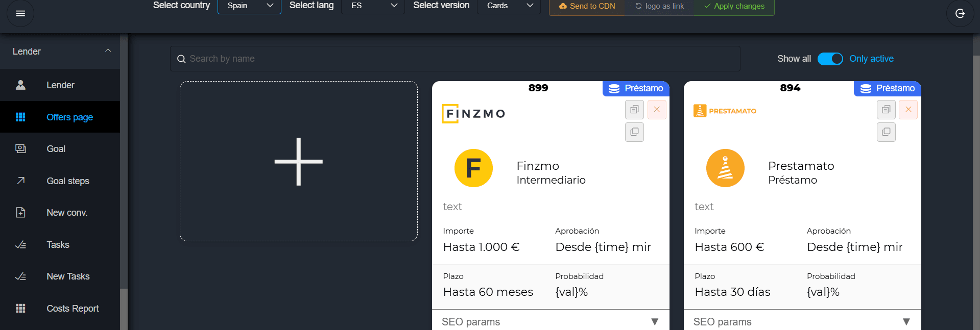This screenshot has width=980, height=330.
Task: Click the New conv. file-add icon
Action: 20,212
